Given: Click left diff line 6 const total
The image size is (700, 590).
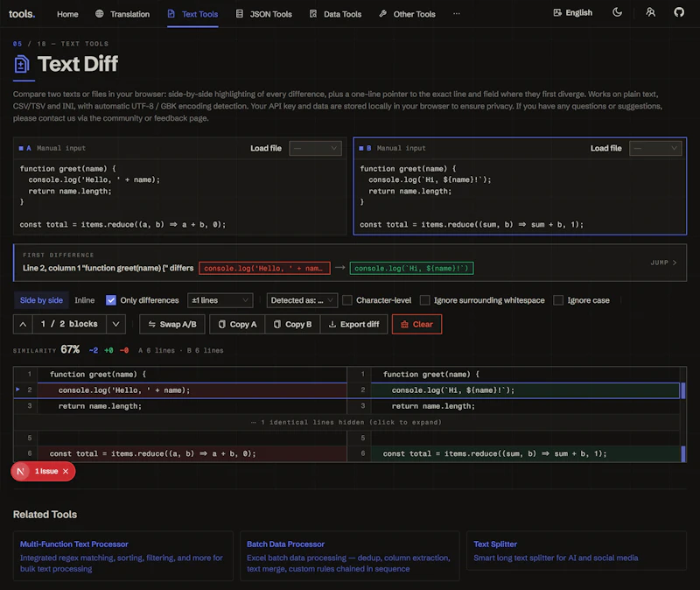Looking at the screenshot, I should [x=192, y=453].
